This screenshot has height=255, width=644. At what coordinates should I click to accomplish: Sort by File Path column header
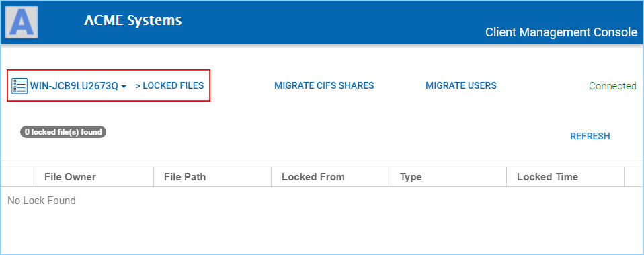pos(212,177)
